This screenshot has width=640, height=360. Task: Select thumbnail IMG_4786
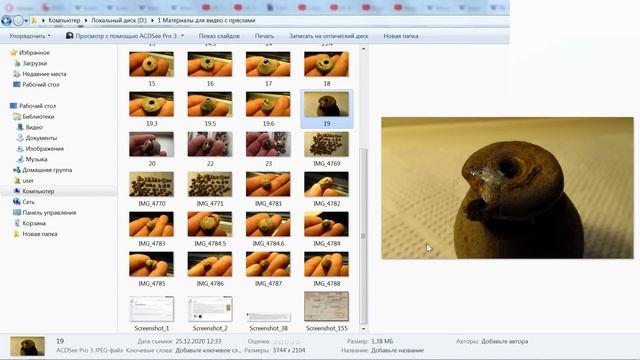210,264
